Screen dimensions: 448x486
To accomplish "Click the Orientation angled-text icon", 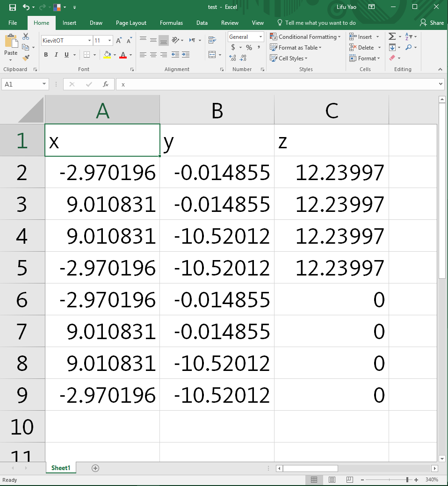I will click(176, 40).
